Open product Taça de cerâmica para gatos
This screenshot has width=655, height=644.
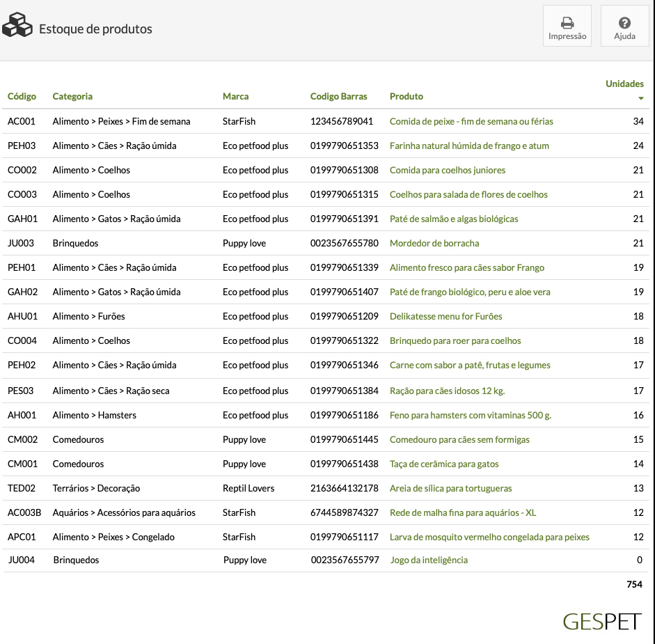pos(444,464)
